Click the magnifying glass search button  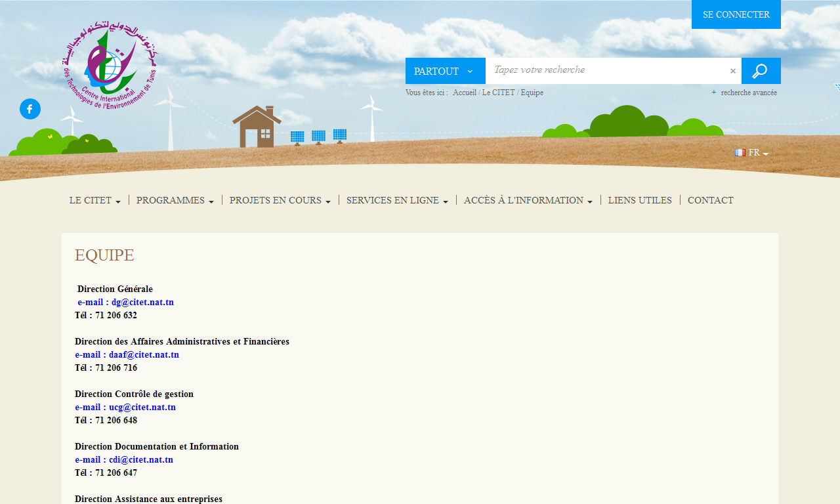pos(761,71)
